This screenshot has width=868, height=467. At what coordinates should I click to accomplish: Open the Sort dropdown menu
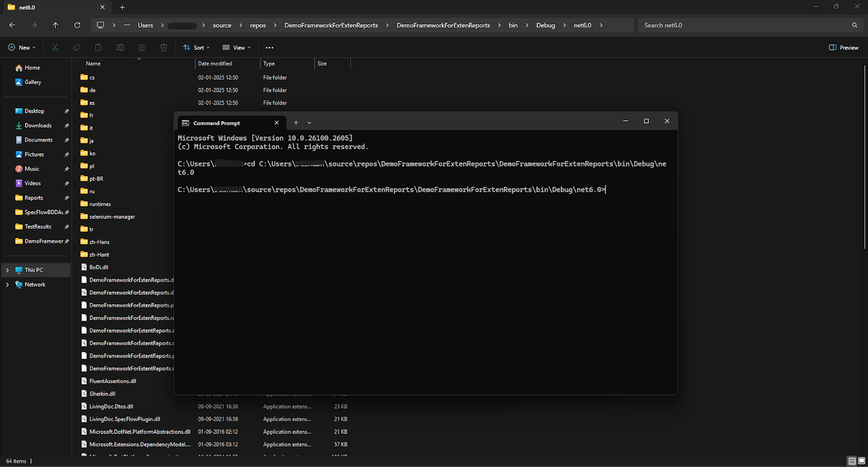[x=197, y=48]
